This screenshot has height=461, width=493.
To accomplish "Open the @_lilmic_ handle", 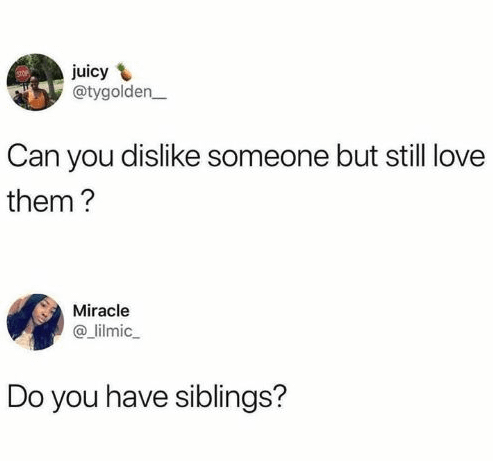I will pyautogui.click(x=106, y=331).
